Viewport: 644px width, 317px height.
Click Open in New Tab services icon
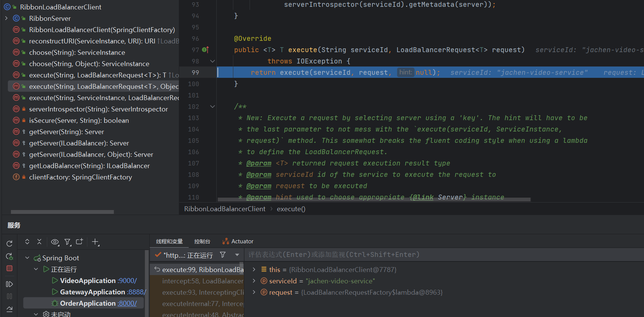coord(79,241)
